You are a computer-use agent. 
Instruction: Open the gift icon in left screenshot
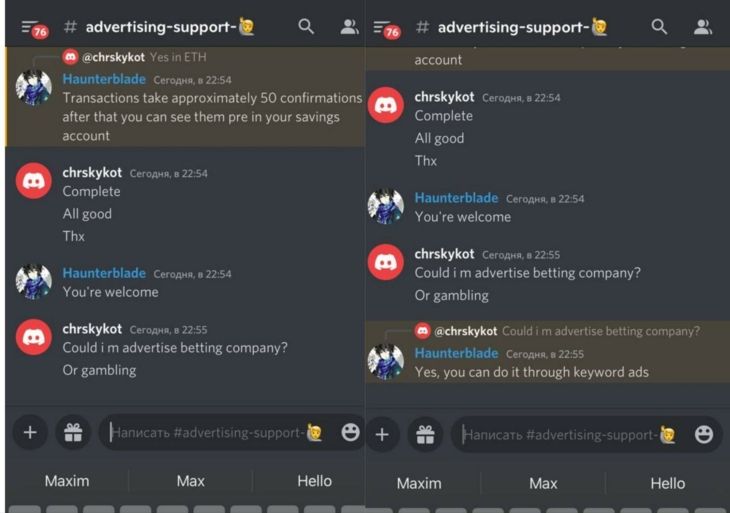(73, 432)
